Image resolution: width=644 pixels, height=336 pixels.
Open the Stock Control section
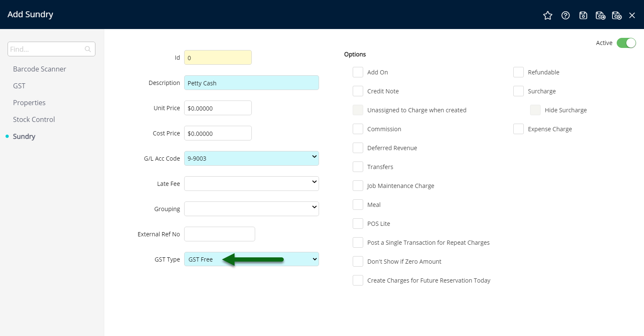[x=34, y=119]
